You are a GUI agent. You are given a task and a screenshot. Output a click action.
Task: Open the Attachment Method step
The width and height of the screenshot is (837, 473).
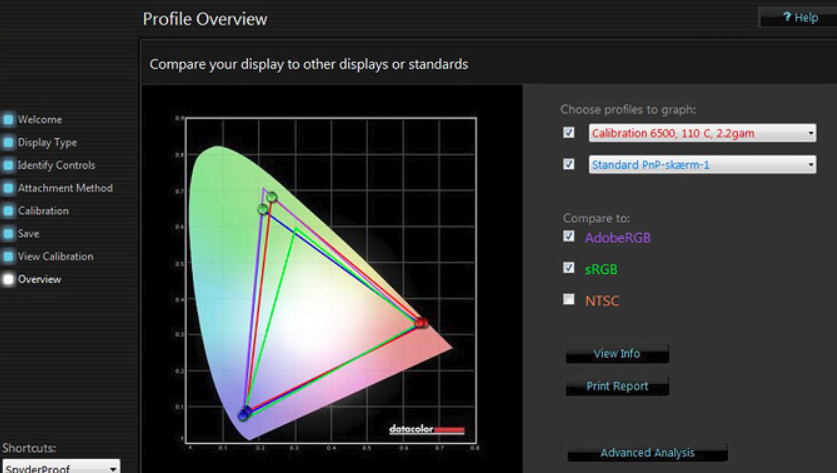(x=65, y=188)
